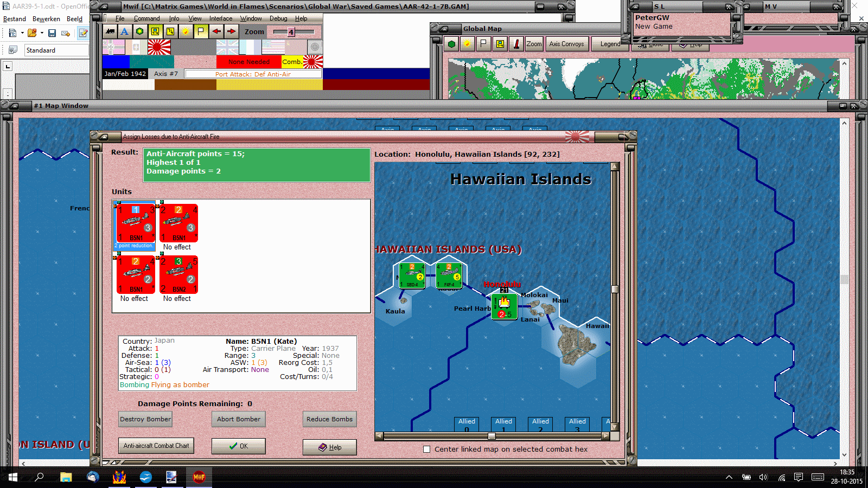Open File Explorer from the taskbar

pos(66,477)
